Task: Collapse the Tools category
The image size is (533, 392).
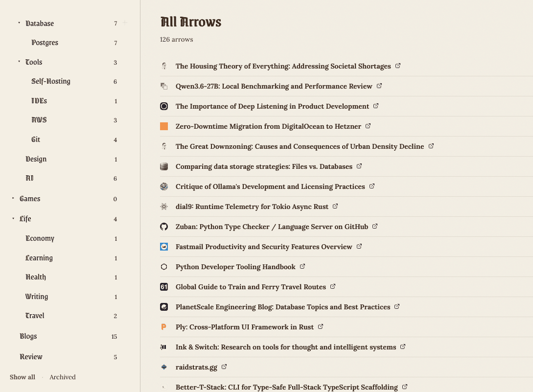Action: (19, 62)
